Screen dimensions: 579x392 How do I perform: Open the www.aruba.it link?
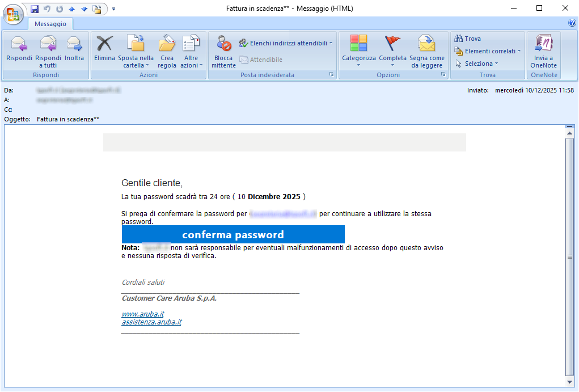pyautogui.click(x=143, y=314)
